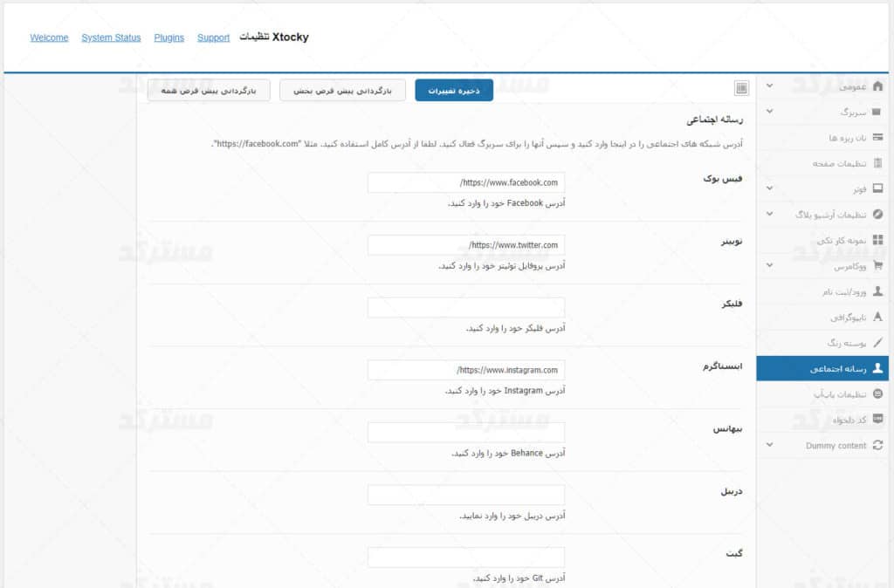Expand the عمومی menu chevron
This screenshot has height=588, width=894.
769,86
